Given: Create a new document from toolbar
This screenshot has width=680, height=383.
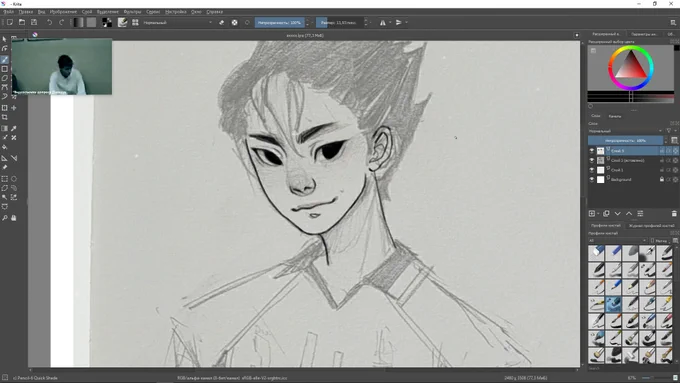Looking at the screenshot, I should point(10,23).
